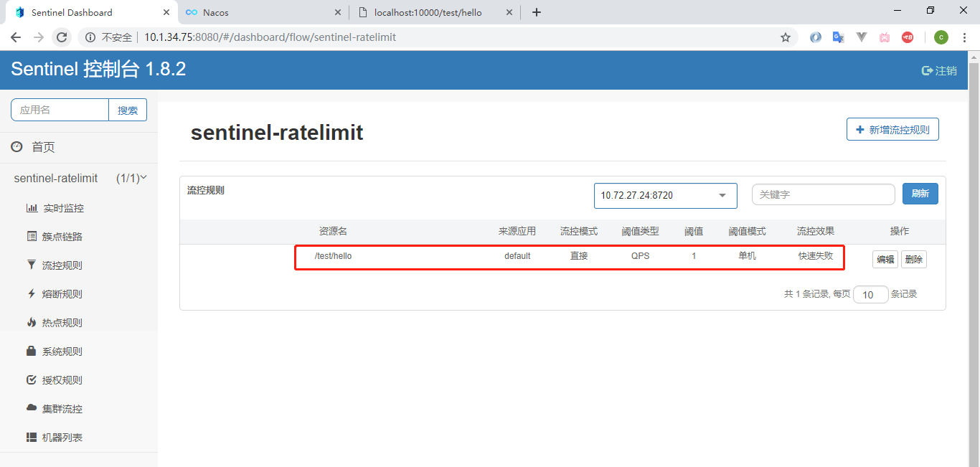The image size is (980, 467).
Task: Click 编辑 edit for /test/hello rule
Action: coord(885,260)
